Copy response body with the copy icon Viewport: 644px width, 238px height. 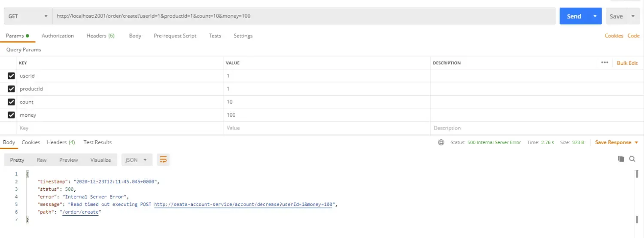621,159
